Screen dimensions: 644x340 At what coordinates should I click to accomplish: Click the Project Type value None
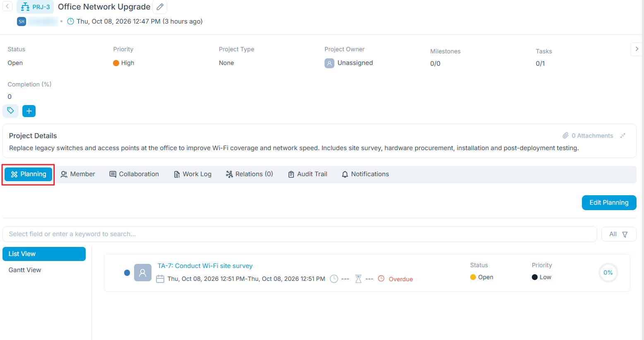226,63
